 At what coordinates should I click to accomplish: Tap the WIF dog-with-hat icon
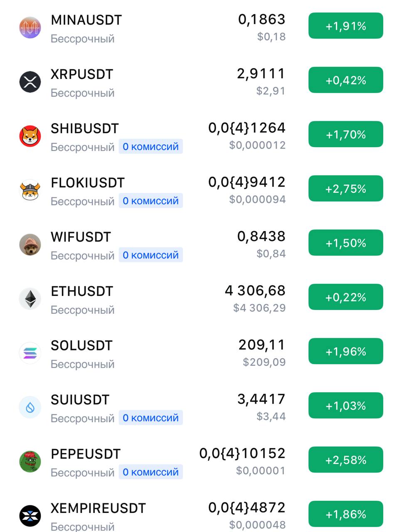pos(30,244)
